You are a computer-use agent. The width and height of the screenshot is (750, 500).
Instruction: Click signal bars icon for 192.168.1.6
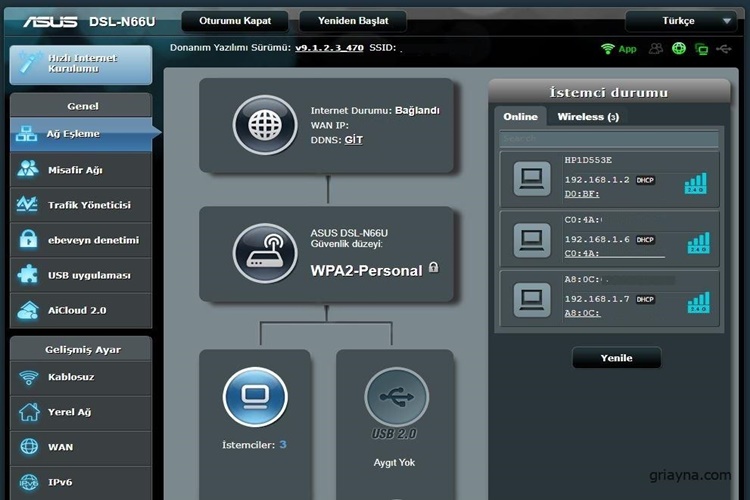coord(698,243)
